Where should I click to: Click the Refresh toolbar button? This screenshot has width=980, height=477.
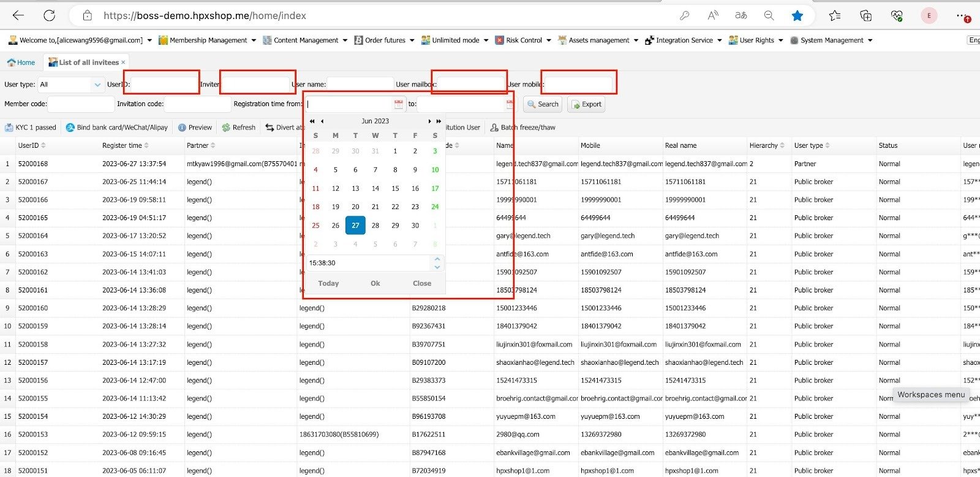[238, 128]
